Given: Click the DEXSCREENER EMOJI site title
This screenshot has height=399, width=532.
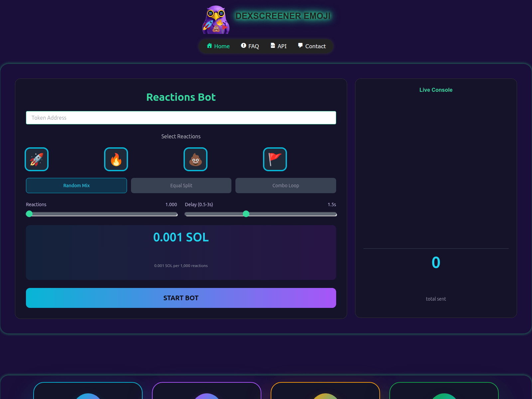Looking at the screenshot, I should click(x=283, y=16).
